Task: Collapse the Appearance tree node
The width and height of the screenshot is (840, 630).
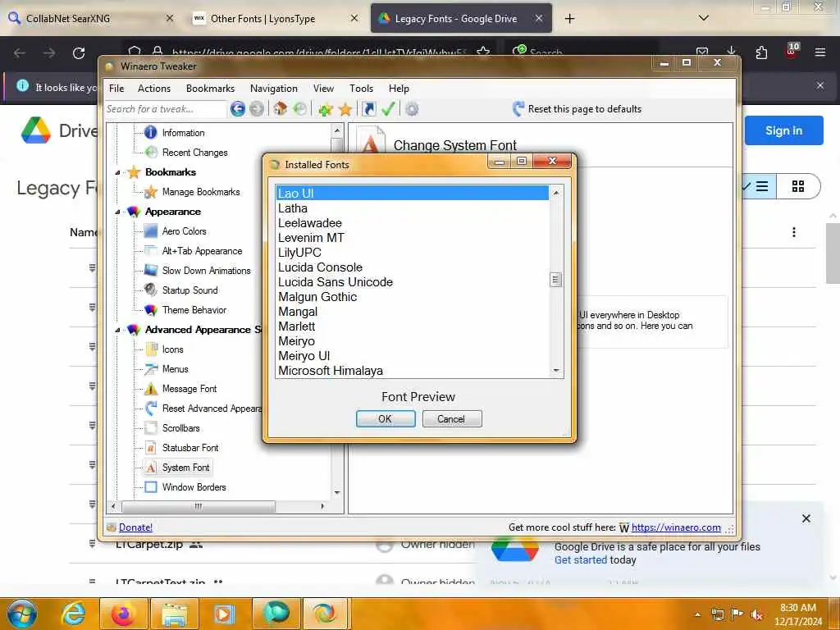Action: coord(117,212)
